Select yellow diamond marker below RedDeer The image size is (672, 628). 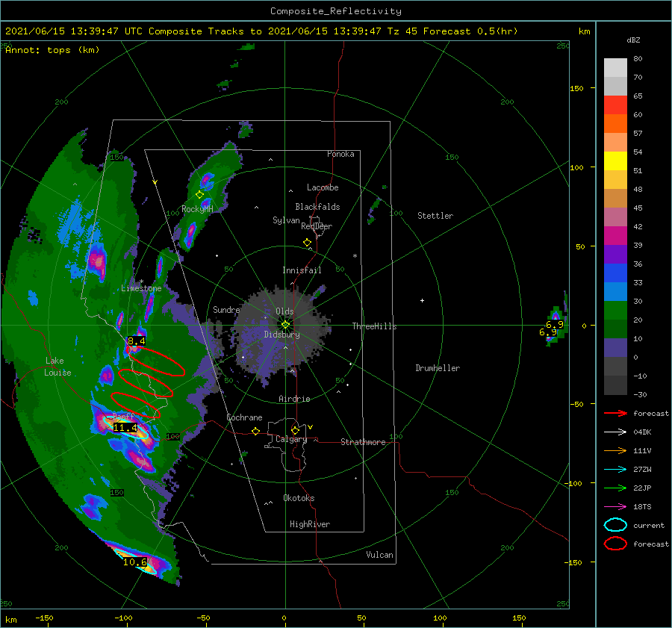coord(307,243)
